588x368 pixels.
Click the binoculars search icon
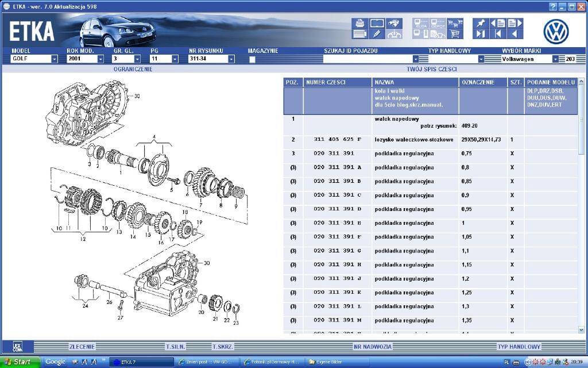coord(394,23)
